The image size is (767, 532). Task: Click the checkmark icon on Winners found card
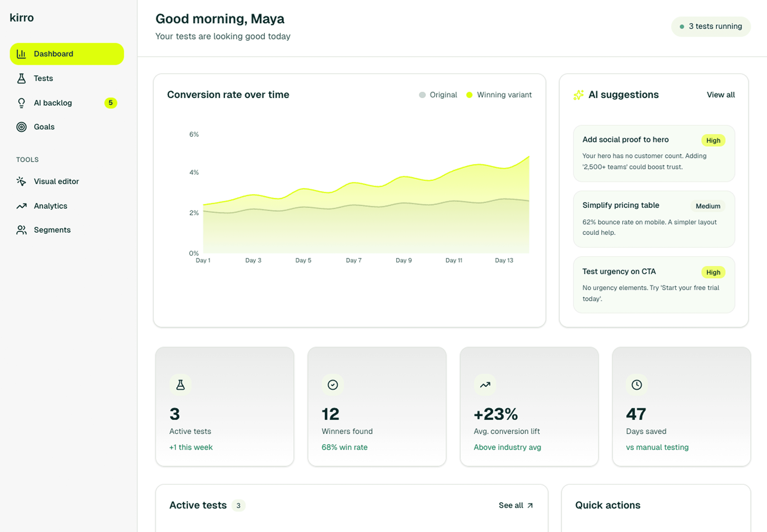(332, 384)
